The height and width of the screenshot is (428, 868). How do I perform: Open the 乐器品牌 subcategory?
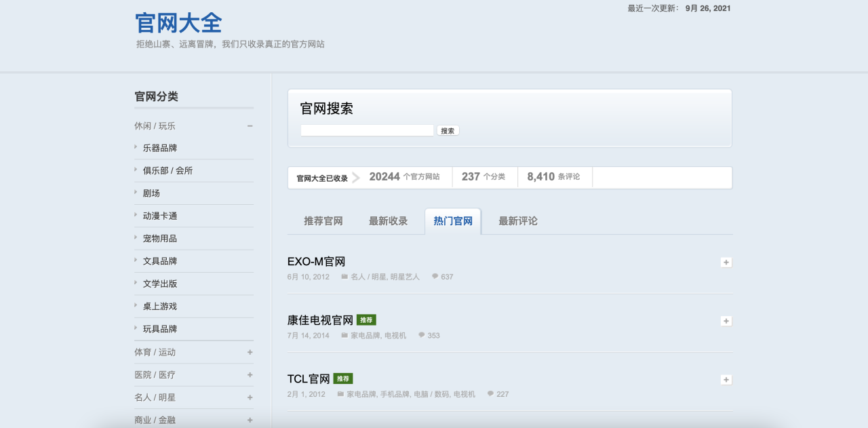(x=160, y=148)
